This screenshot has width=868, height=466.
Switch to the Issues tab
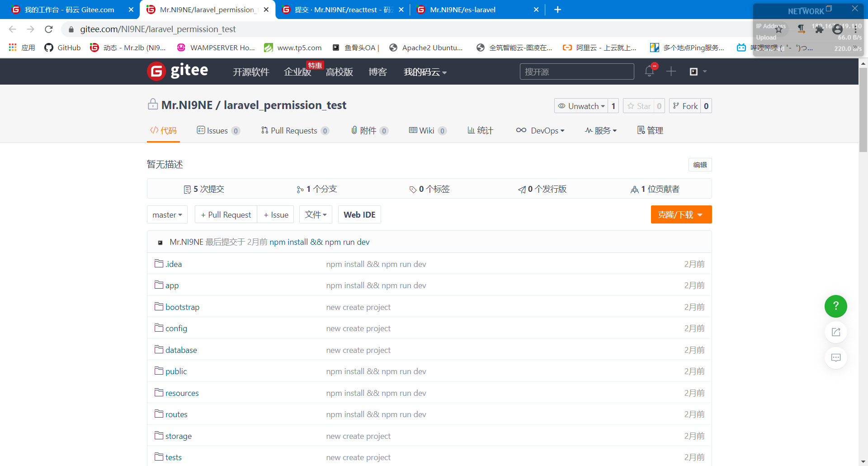(218, 131)
